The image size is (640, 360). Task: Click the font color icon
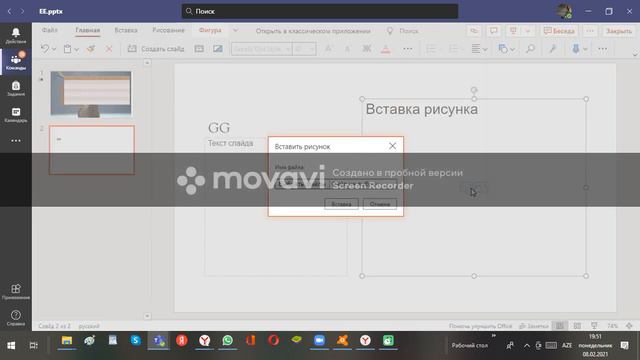coord(385,49)
